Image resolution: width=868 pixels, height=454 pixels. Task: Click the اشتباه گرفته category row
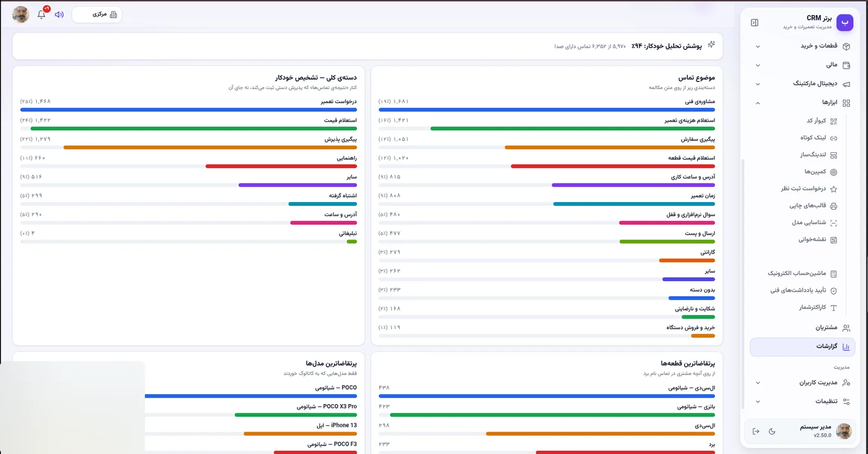coord(188,199)
